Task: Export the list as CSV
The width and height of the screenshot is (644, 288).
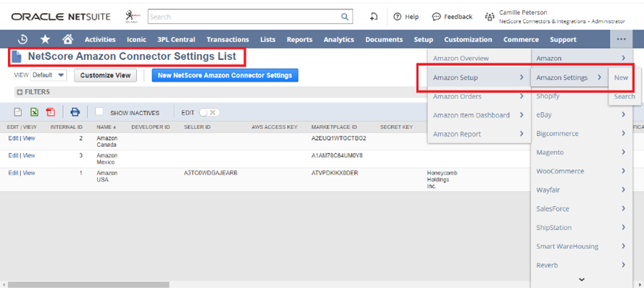Action: 18,112
